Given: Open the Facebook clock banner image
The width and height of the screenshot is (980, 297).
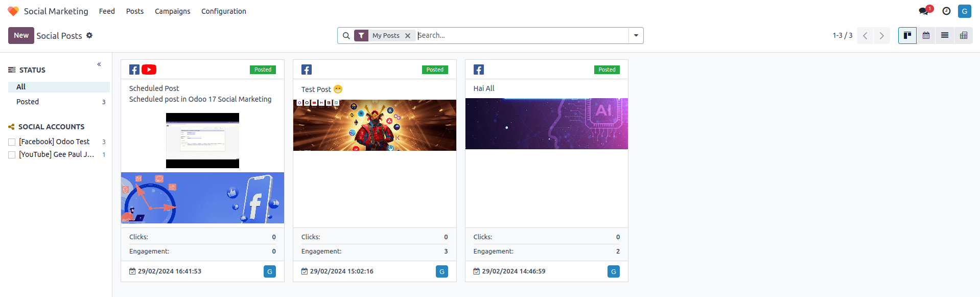Looking at the screenshot, I should (202, 198).
